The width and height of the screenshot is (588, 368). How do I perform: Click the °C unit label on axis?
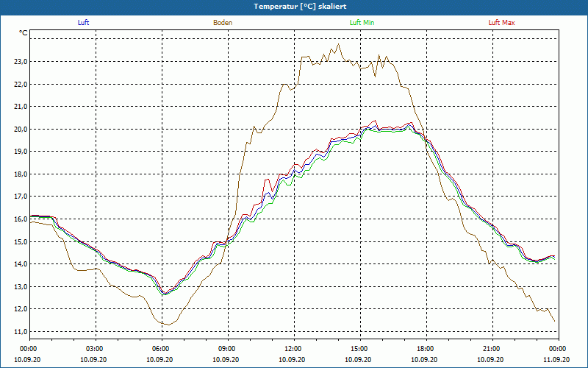click(24, 33)
